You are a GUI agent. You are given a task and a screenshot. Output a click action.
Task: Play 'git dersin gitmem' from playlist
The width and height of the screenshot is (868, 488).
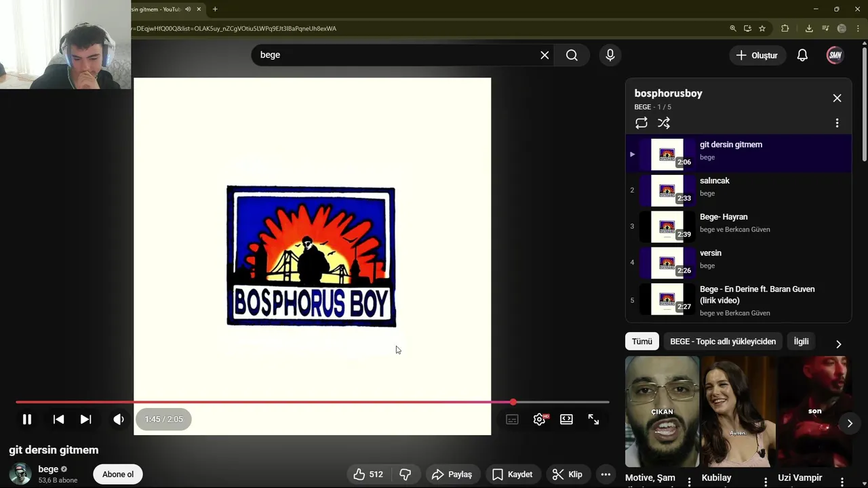coord(738,154)
